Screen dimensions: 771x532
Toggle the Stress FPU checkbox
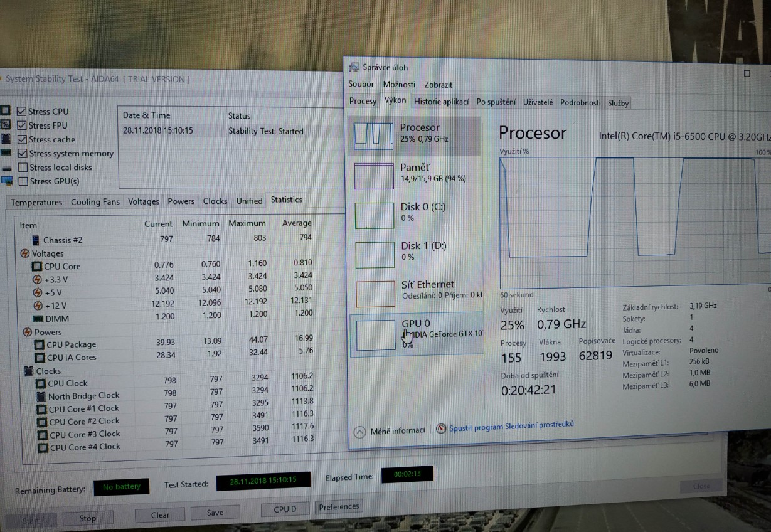pos(22,125)
